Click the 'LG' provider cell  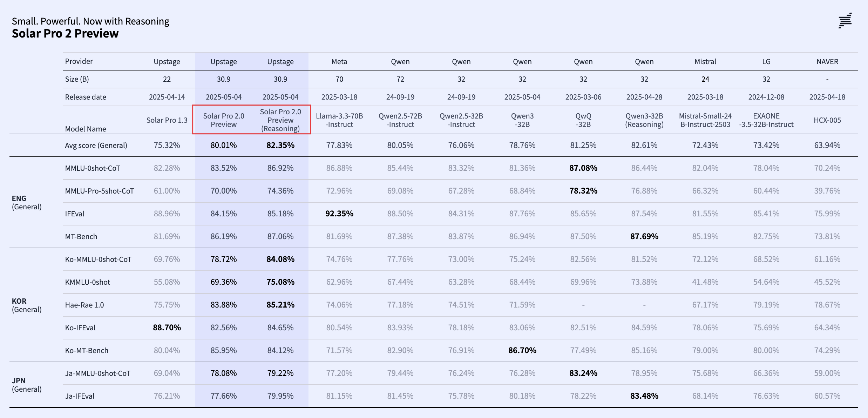point(766,62)
